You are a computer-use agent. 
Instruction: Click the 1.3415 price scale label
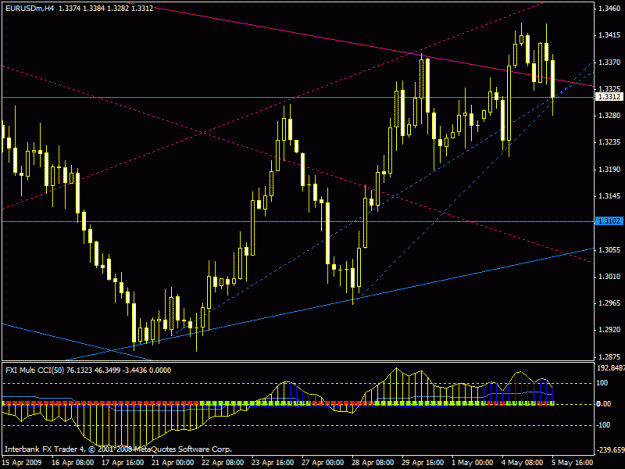(x=609, y=35)
